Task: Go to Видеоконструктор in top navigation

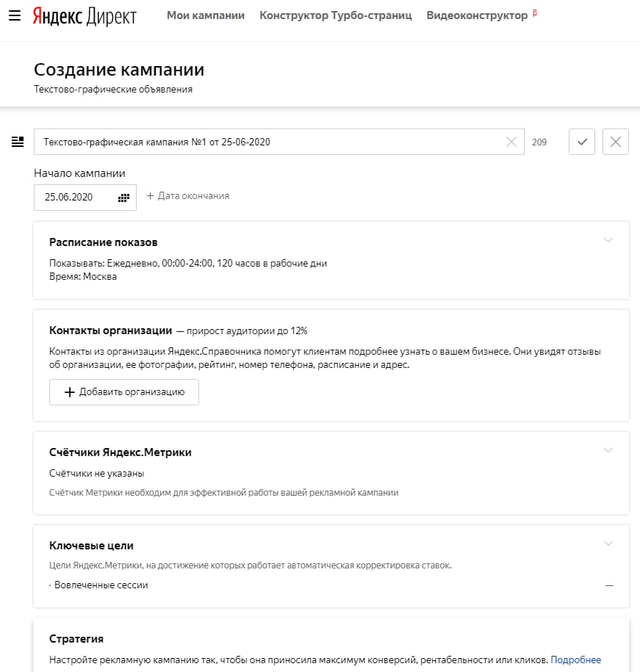Action: 477,15
